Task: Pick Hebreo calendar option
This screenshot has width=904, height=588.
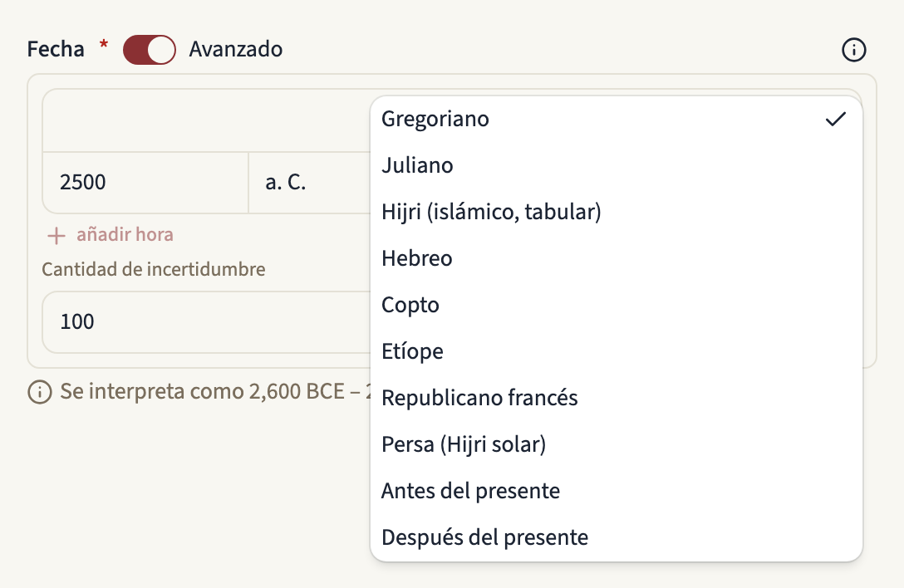Action: 617,258
